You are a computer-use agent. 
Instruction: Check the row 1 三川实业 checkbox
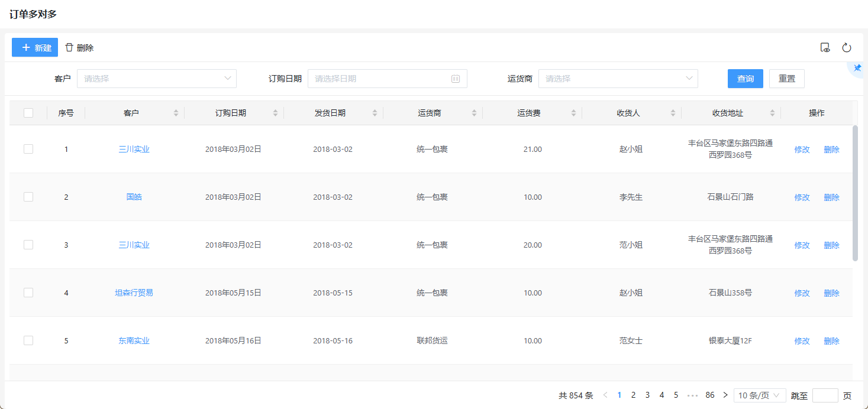click(28, 150)
